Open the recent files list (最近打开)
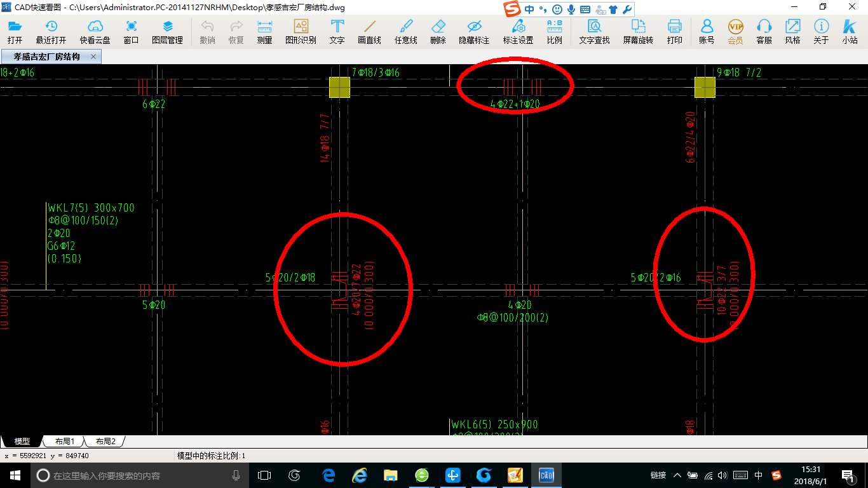868x488 pixels. [x=51, y=32]
